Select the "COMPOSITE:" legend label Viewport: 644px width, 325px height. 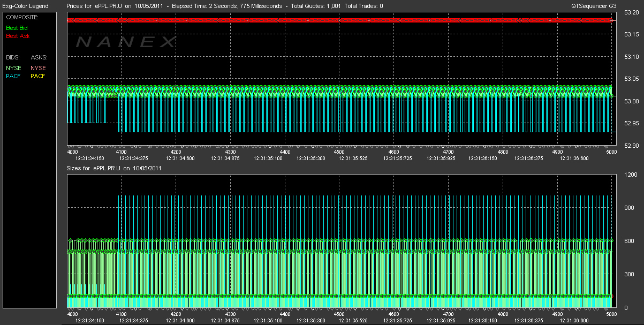coord(22,17)
